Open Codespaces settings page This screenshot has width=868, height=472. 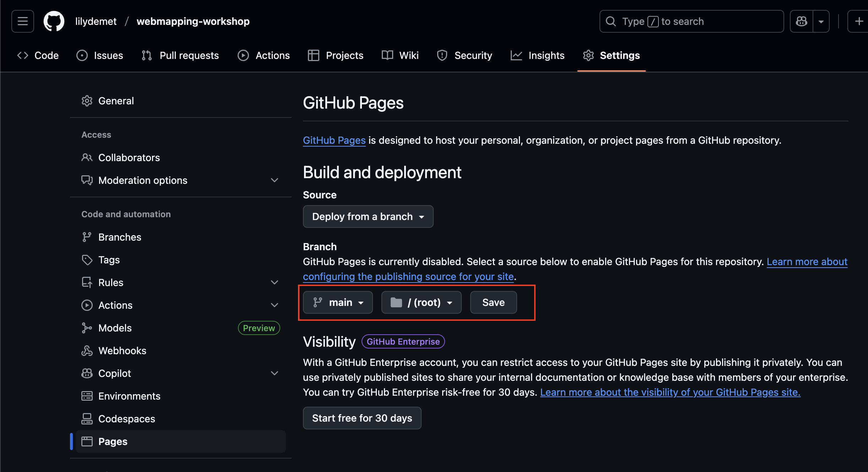181,419
